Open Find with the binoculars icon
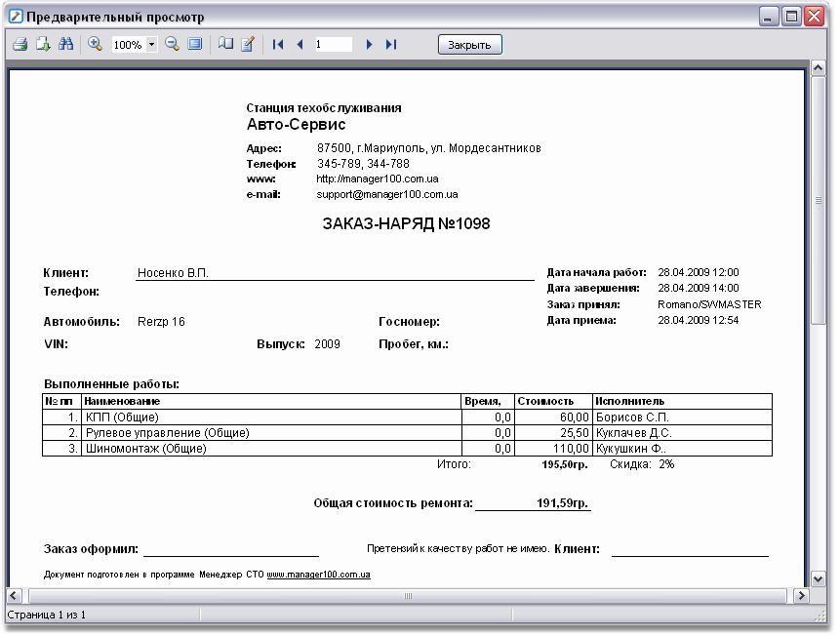Viewport: 840px width, 636px height. click(x=66, y=45)
